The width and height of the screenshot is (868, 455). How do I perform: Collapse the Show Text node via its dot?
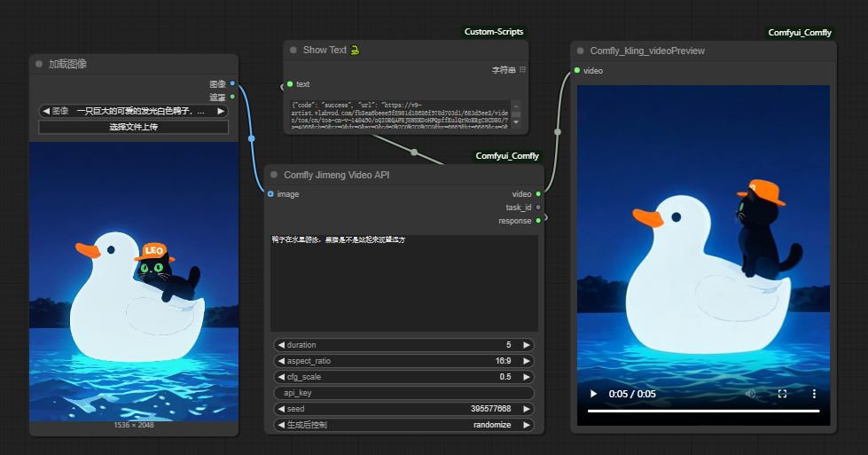pyautogui.click(x=293, y=50)
